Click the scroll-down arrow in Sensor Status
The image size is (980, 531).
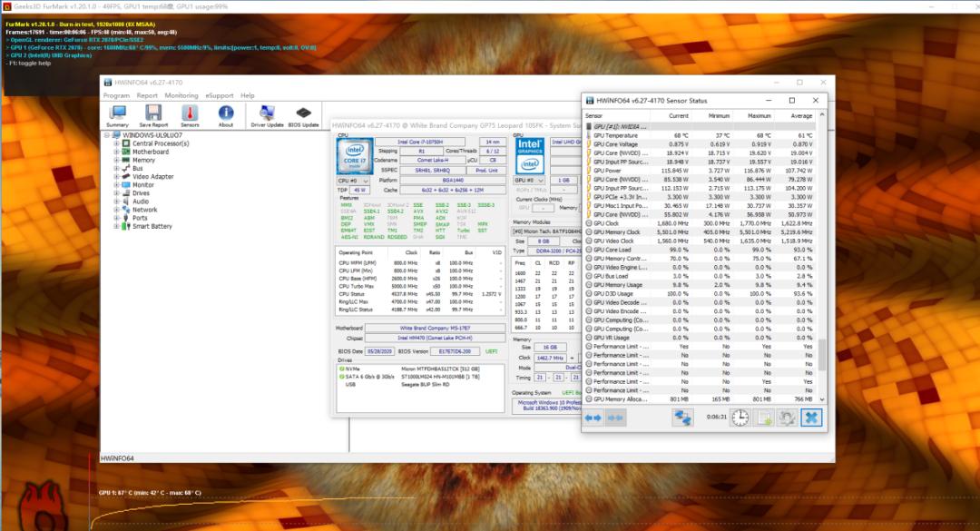pyautogui.click(x=822, y=399)
